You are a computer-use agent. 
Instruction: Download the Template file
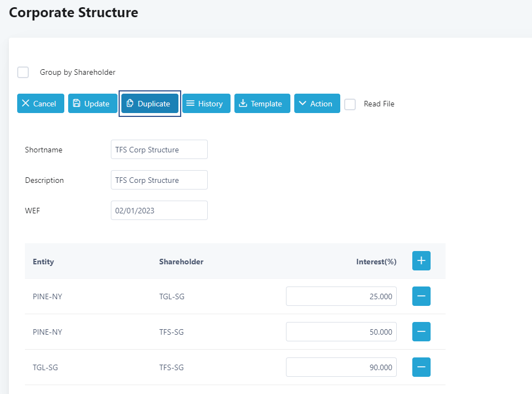[x=262, y=104]
